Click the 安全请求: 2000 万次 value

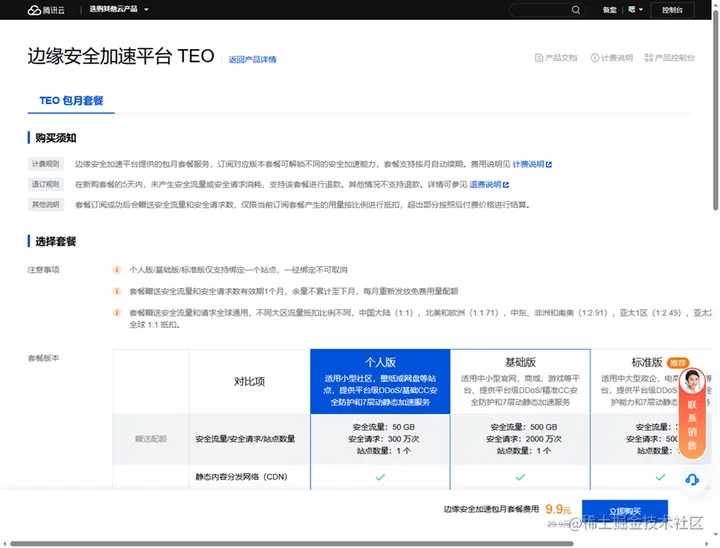[x=523, y=439]
